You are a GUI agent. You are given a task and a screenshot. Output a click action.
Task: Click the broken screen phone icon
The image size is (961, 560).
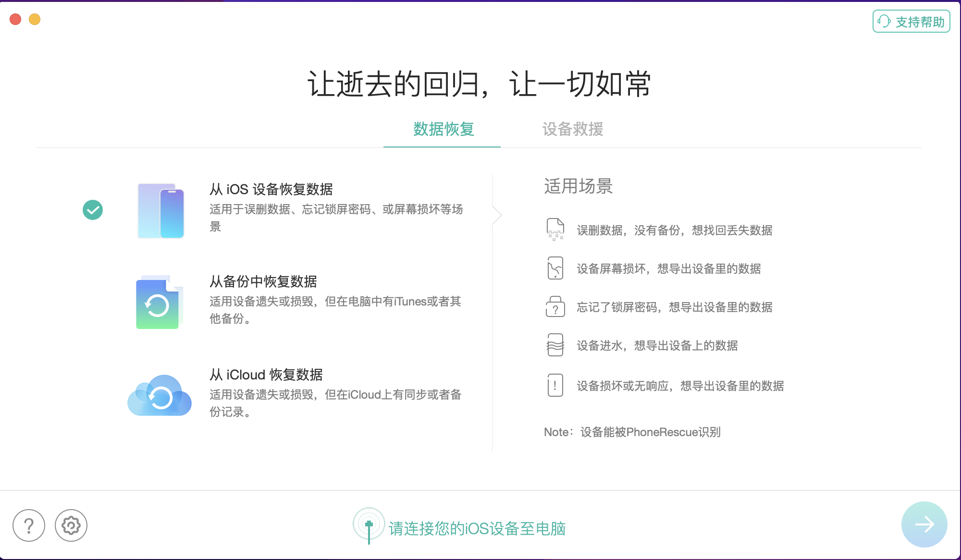click(555, 268)
